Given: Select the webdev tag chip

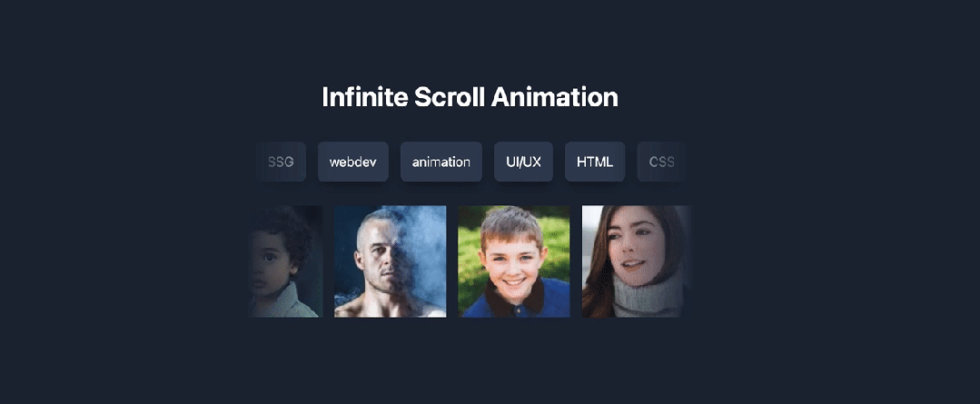Looking at the screenshot, I should pyautogui.click(x=353, y=162).
